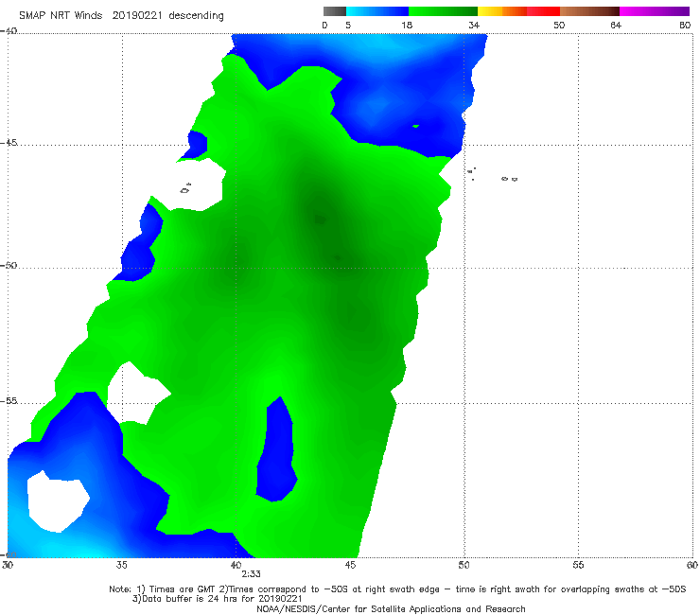Click the date '20190221' in the title

(x=137, y=15)
